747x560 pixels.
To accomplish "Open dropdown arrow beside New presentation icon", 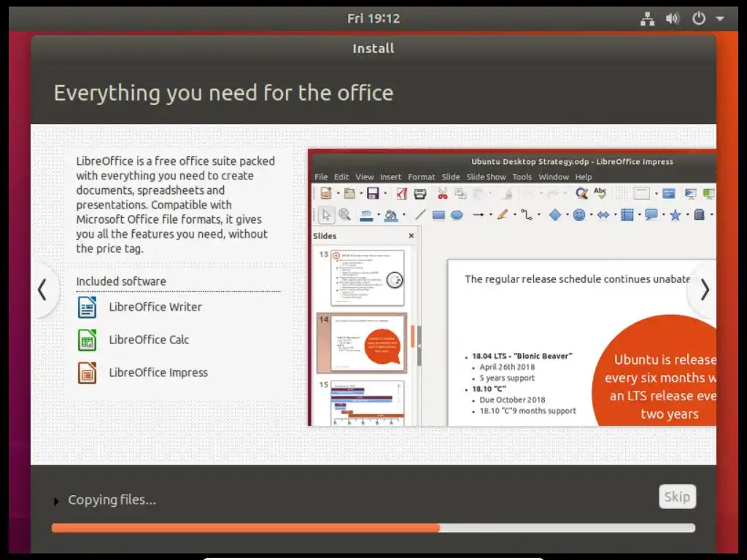I will click(x=338, y=194).
